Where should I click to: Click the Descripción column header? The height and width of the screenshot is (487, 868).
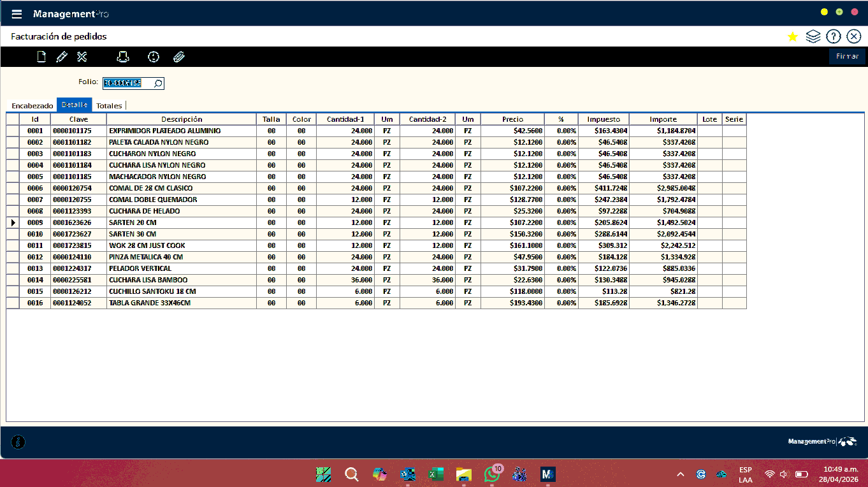tap(181, 119)
